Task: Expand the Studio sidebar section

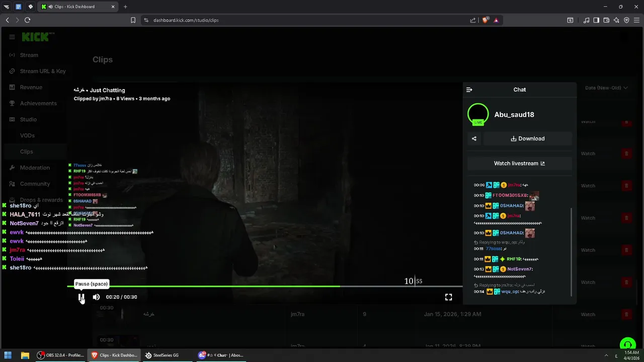Action: pyautogui.click(x=28, y=120)
